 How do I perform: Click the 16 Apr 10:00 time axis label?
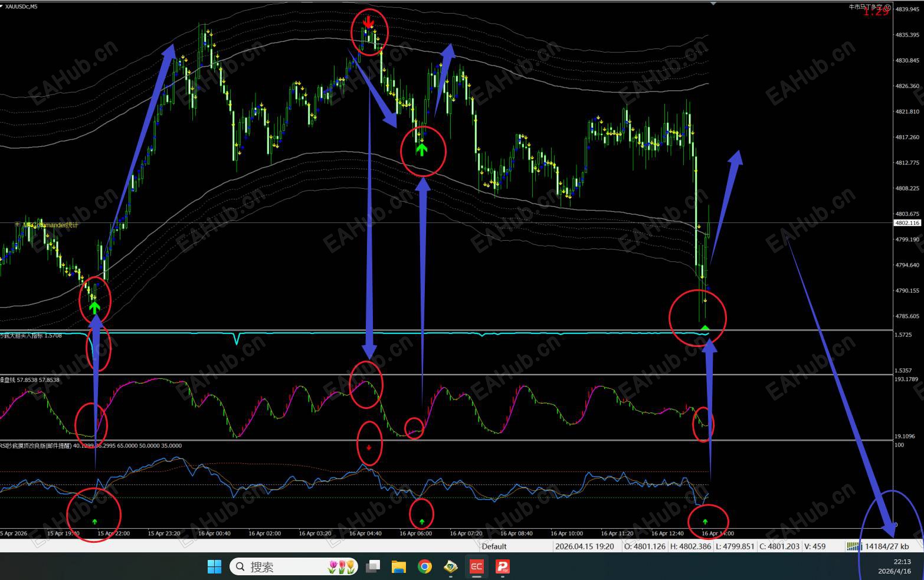566,533
